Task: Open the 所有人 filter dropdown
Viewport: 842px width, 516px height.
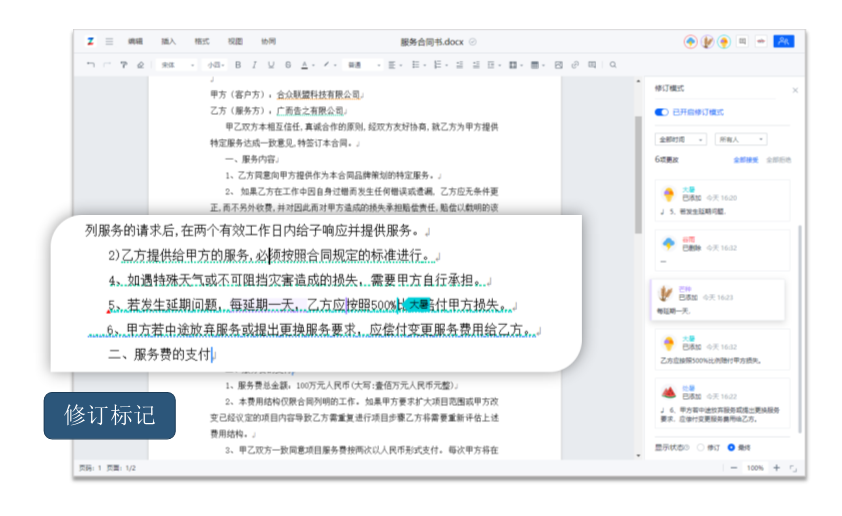Action: point(741,140)
